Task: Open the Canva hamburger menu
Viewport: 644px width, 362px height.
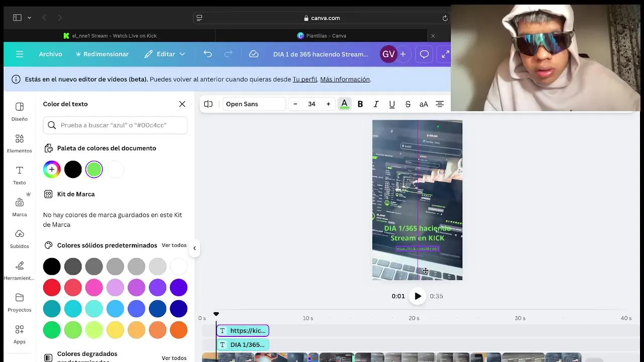Action: pos(20,54)
